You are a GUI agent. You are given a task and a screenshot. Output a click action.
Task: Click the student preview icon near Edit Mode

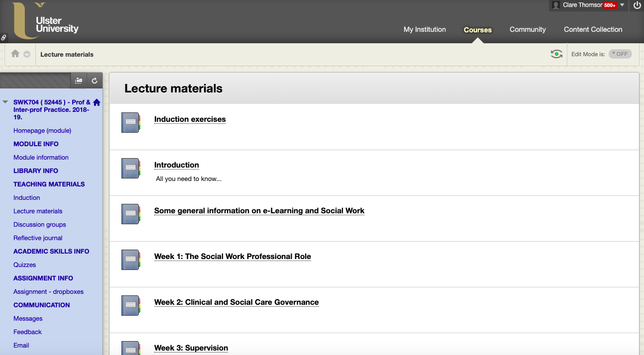pyautogui.click(x=556, y=54)
